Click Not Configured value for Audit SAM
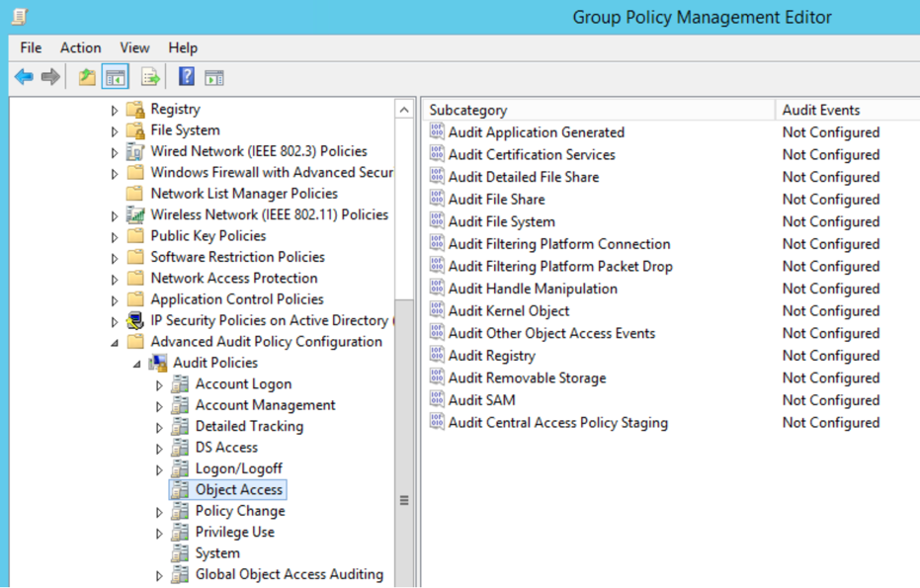Image resolution: width=920 pixels, height=588 pixels. (x=831, y=399)
